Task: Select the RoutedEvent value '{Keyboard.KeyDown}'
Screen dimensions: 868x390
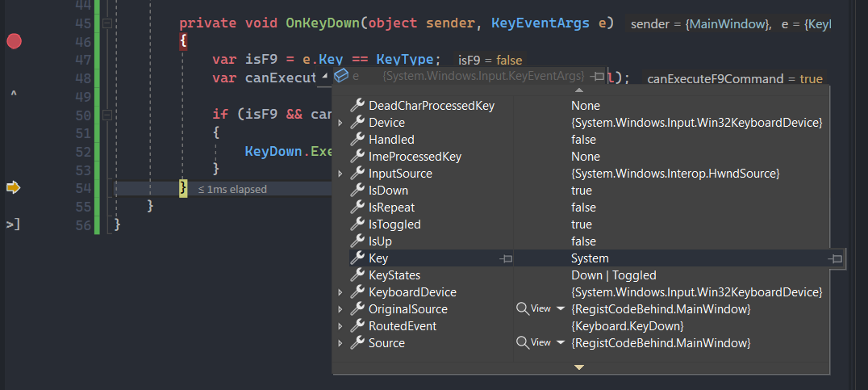Action: pos(627,326)
